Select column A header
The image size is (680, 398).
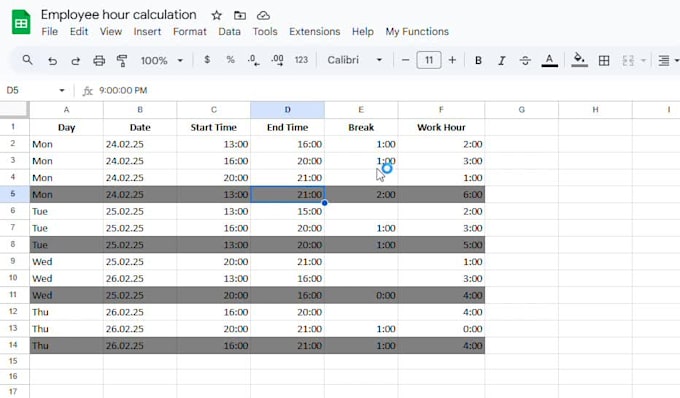66,110
